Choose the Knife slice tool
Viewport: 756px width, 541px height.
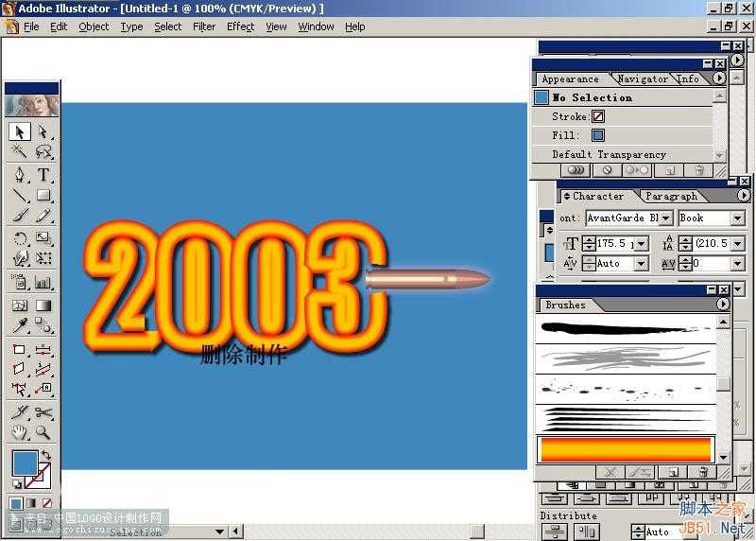point(20,411)
